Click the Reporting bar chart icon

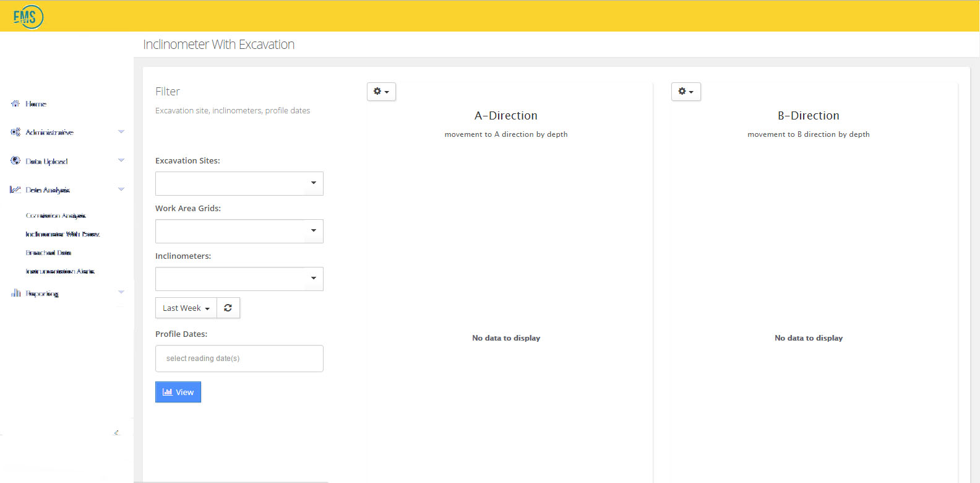(16, 293)
